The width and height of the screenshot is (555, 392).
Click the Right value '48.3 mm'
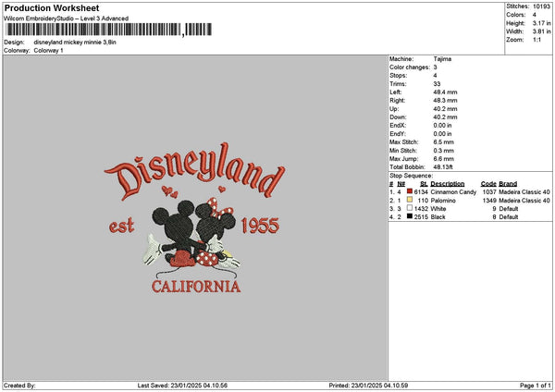(445, 101)
